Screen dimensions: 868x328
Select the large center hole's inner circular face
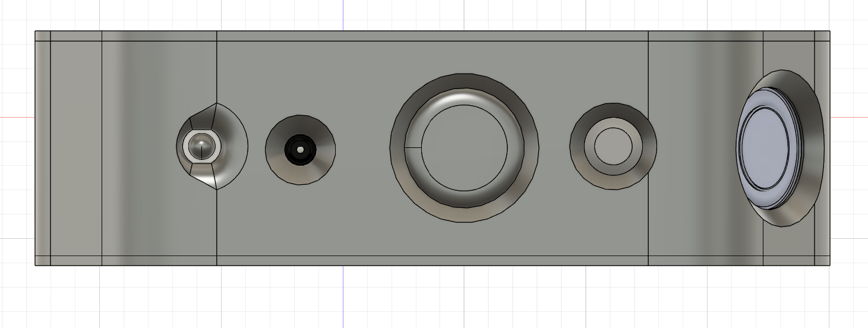[x=464, y=149]
